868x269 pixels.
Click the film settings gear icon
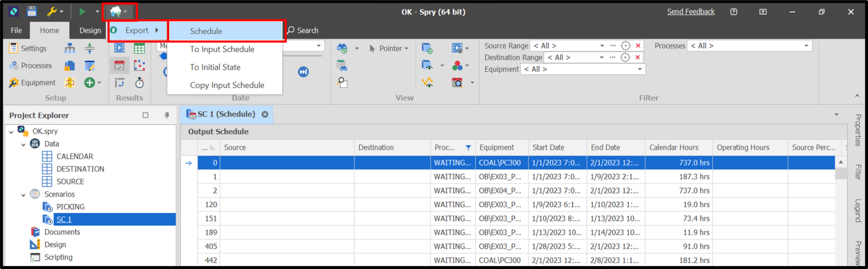(457, 48)
